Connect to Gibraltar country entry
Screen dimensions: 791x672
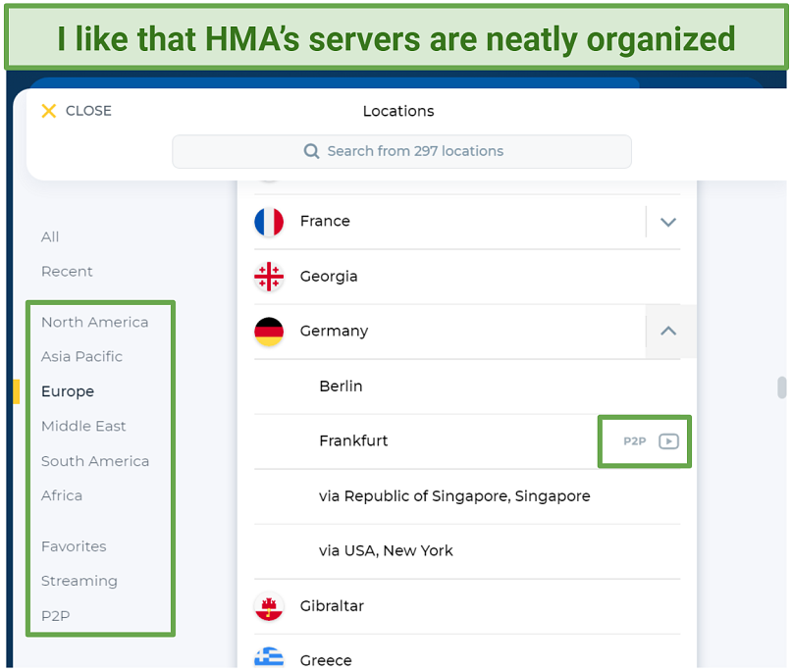(467, 606)
